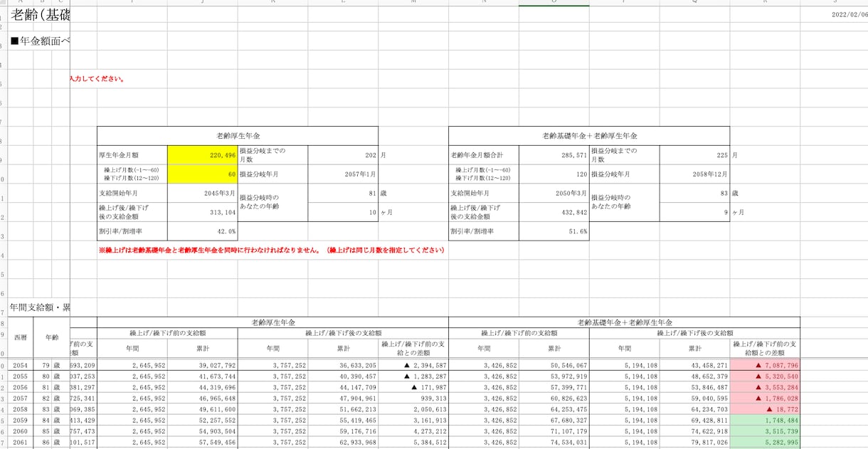Click the cumulative value 36,633,205

pos(343,365)
